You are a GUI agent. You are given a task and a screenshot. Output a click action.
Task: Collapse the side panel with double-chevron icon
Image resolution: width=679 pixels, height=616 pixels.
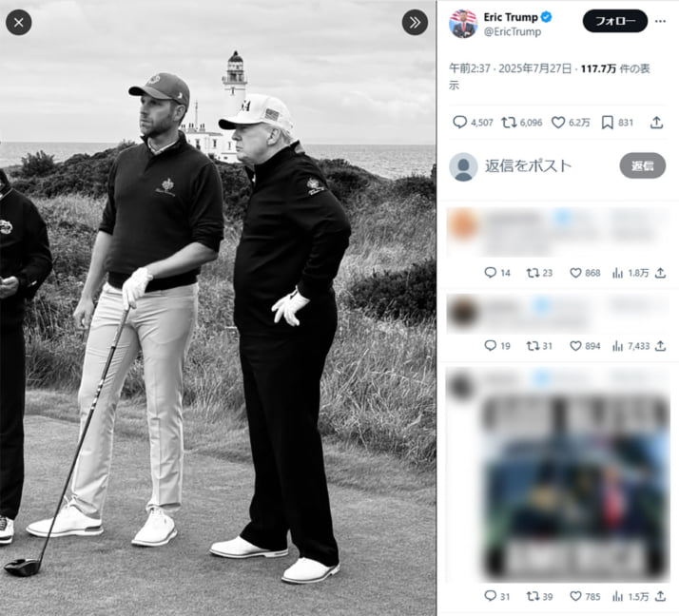tap(415, 22)
